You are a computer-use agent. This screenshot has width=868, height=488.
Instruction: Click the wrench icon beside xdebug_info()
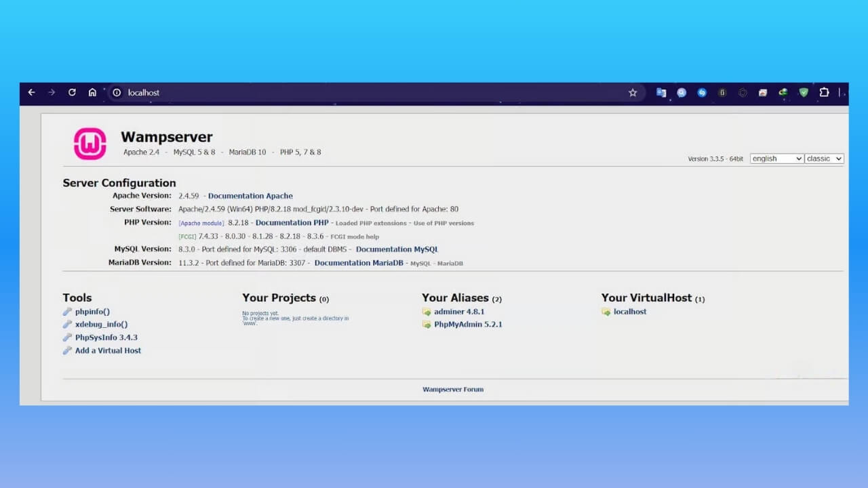[67, 325]
